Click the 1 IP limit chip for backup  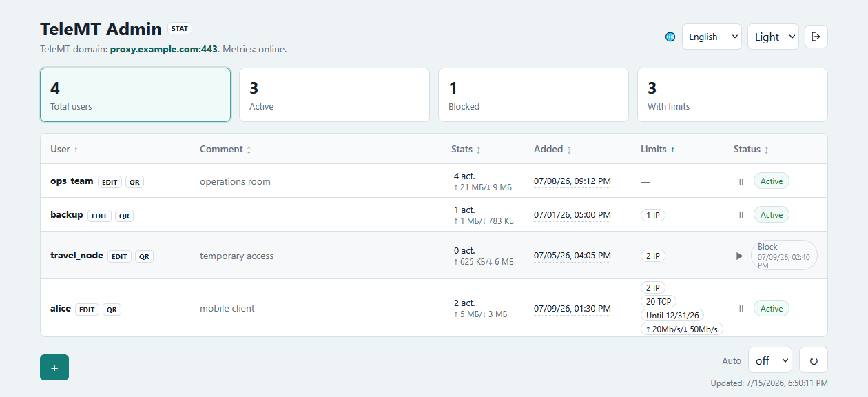(x=653, y=215)
